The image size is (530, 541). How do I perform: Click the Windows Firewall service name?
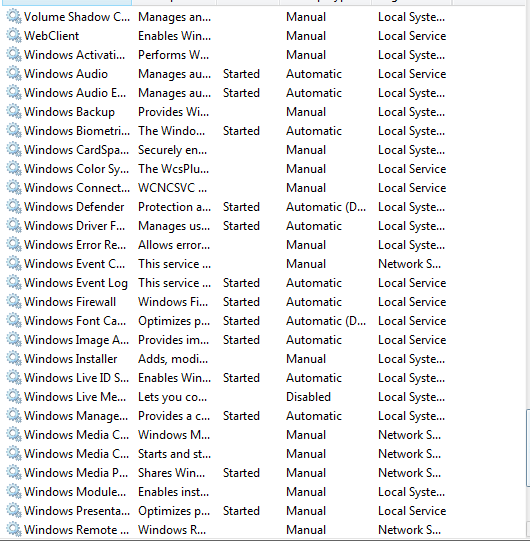tap(70, 302)
